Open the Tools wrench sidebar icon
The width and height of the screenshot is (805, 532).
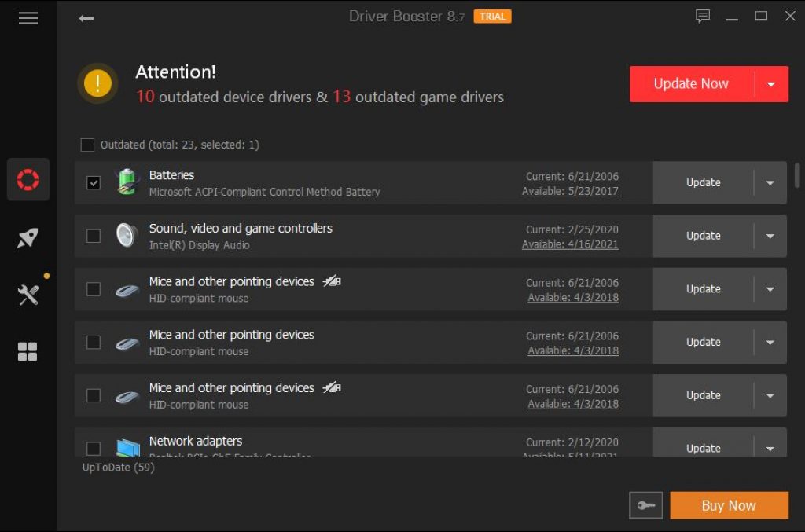(28, 295)
